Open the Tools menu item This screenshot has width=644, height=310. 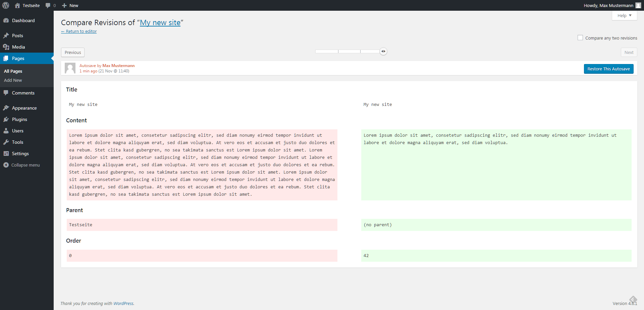(27, 142)
